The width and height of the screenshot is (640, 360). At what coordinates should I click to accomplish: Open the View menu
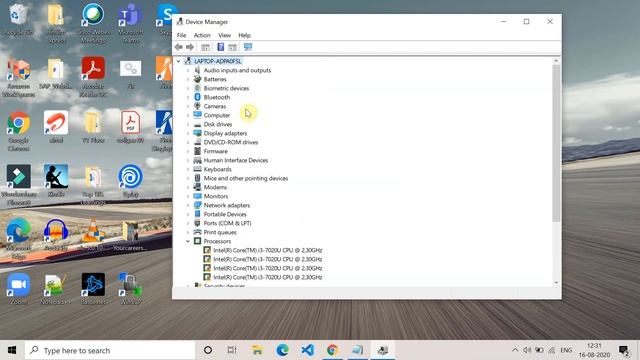coord(224,36)
